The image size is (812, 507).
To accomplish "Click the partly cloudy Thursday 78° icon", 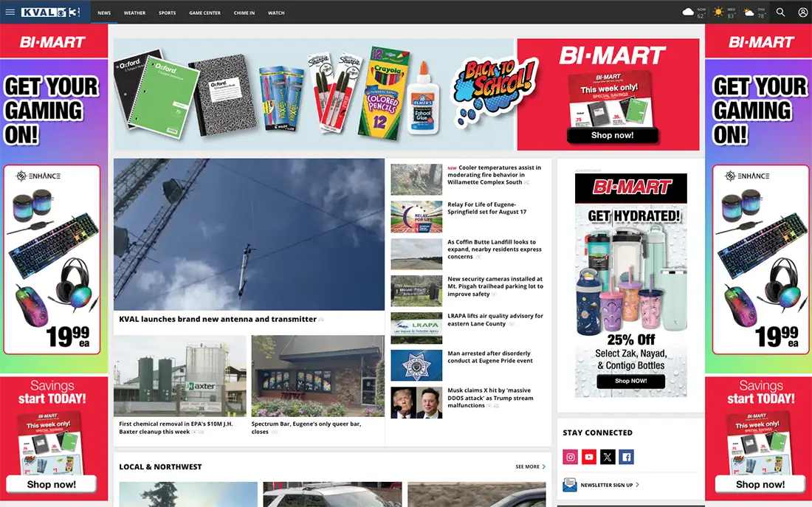I will point(749,12).
